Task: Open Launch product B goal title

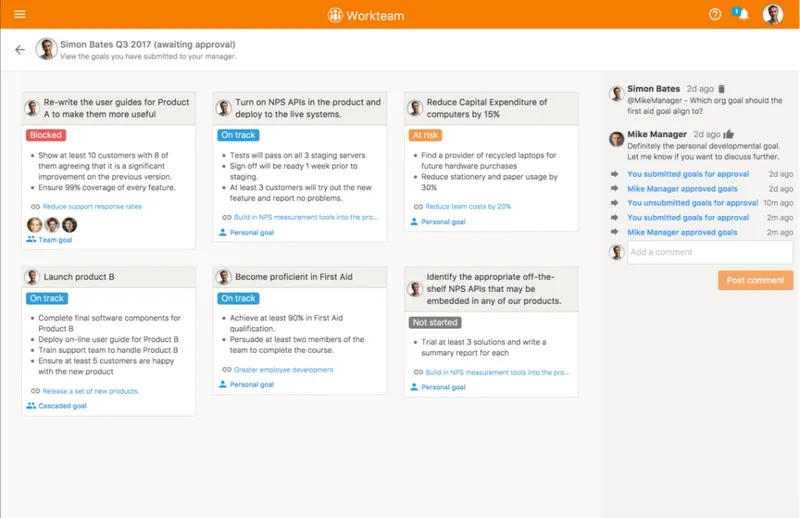Action: pyautogui.click(x=79, y=277)
